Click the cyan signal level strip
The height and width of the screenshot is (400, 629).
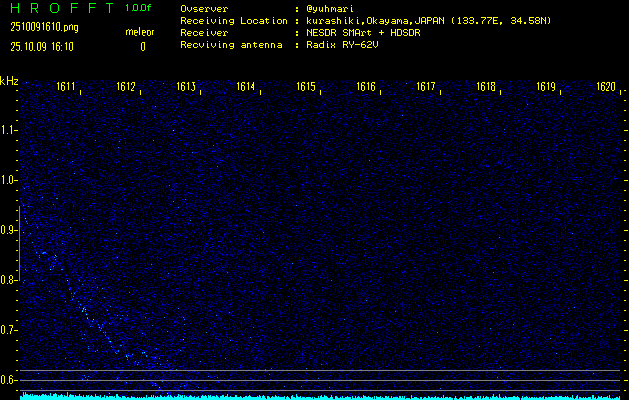tap(320, 396)
